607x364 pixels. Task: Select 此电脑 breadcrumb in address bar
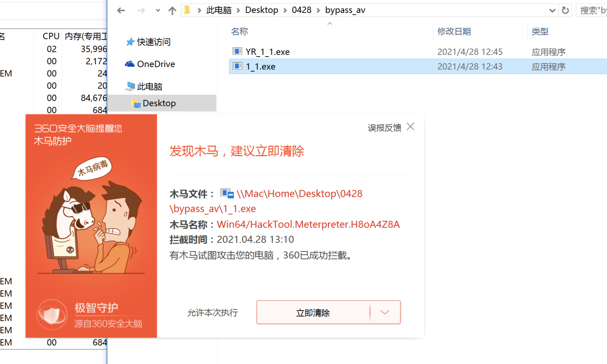(x=219, y=10)
